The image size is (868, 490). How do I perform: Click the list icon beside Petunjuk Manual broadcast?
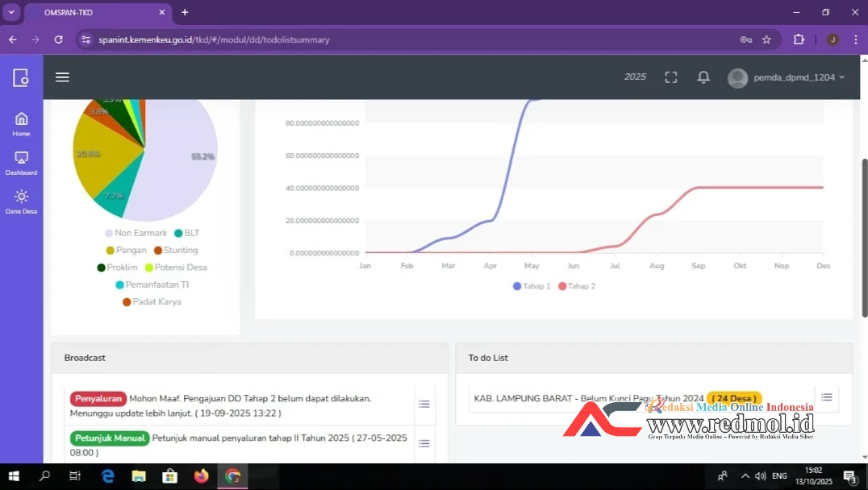pos(424,444)
